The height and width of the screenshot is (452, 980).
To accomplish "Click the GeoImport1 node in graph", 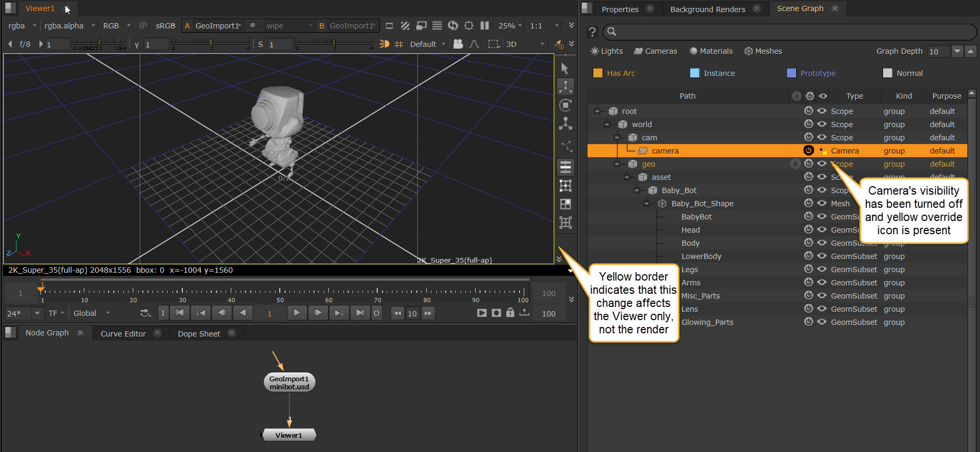I will point(289,382).
